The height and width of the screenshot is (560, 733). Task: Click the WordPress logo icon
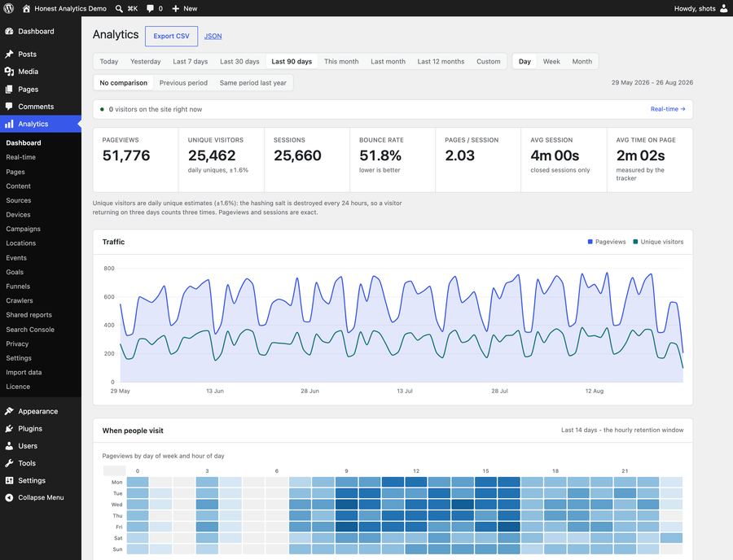[x=8, y=8]
